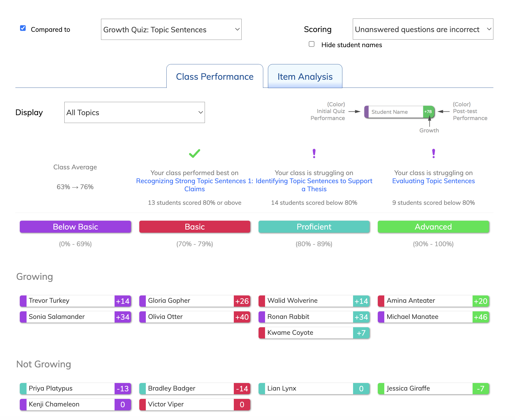Select the Class Performance tab

pyautogui.click(x=215, y=76)
